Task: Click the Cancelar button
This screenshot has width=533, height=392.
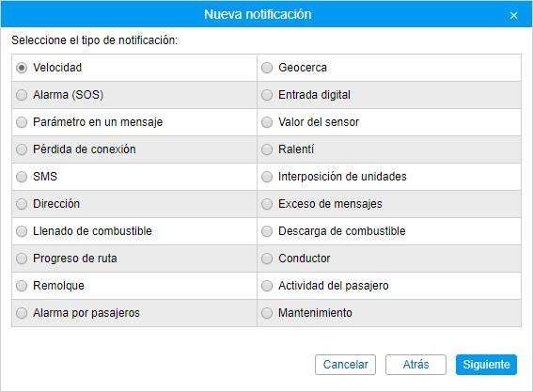Action: click(345, 365)
